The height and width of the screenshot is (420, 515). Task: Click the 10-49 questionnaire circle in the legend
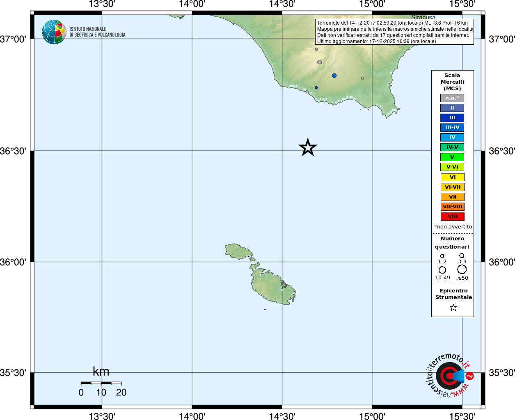pos(442,270)
